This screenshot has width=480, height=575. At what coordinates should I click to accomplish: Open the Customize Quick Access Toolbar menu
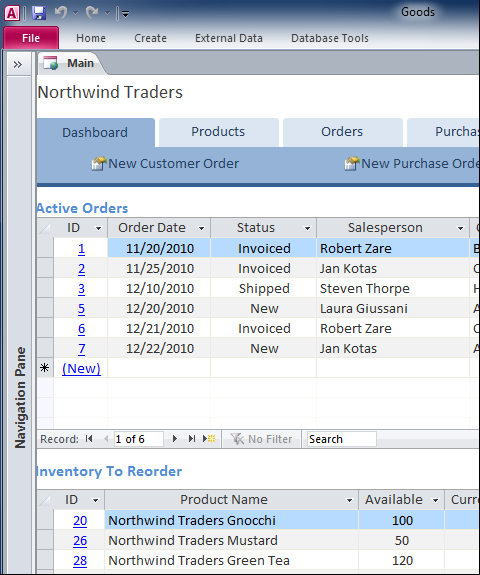coord(125,14)
